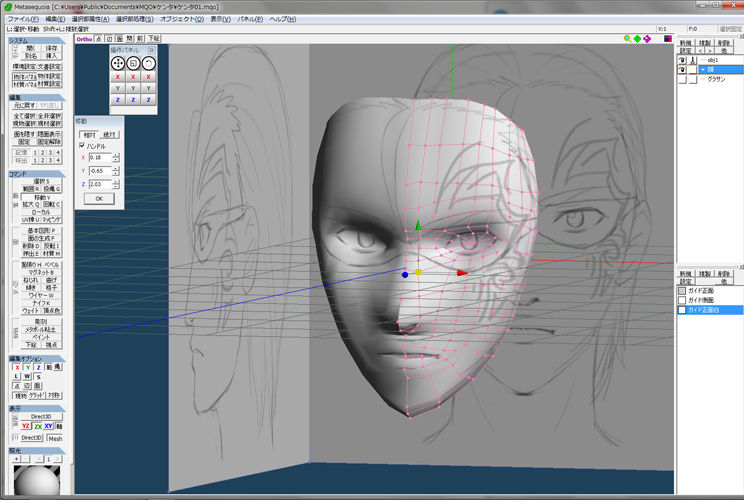This screenshot has height=500, width=744.
Task: Collapse the システム section header
Action: (36, 41)
